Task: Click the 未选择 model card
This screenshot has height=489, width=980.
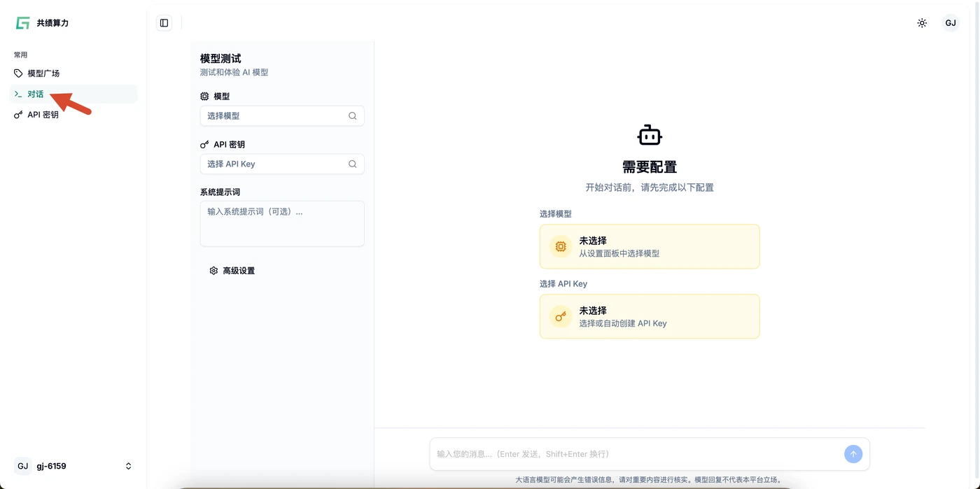Action: click(x=650, y=246)
